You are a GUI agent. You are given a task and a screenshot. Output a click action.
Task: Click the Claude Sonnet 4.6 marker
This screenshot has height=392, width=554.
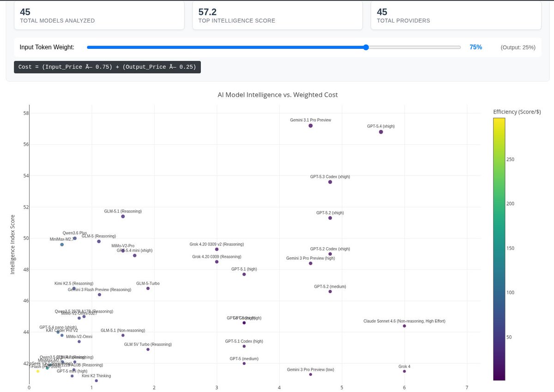point(404,326)
